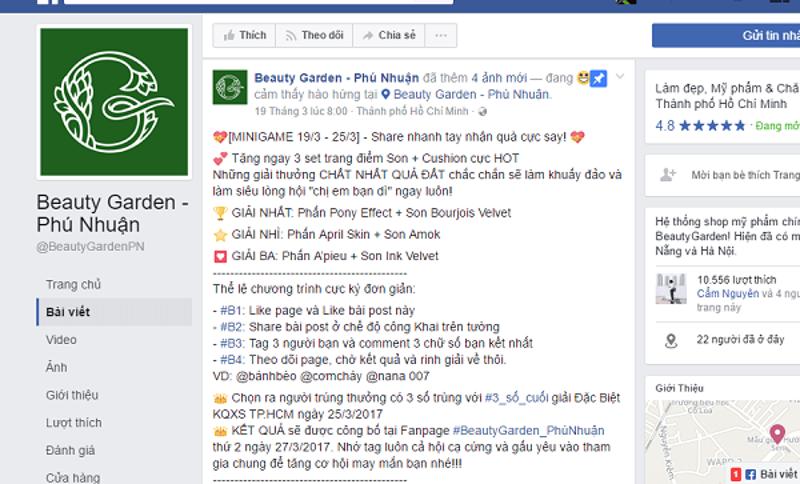Click the #3_số_cuối hashtag link
Image resolution: width=800 pixels, height=484 pixels.
point(516,398)
